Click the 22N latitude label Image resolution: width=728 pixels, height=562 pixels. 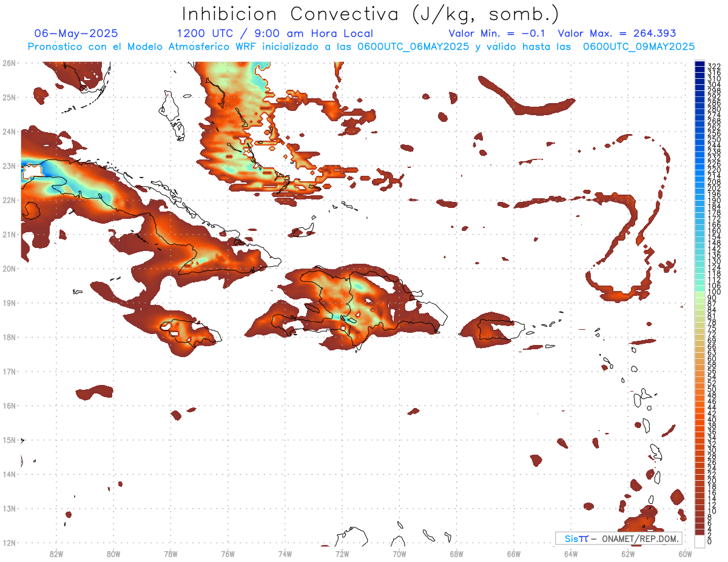point(9,200)
